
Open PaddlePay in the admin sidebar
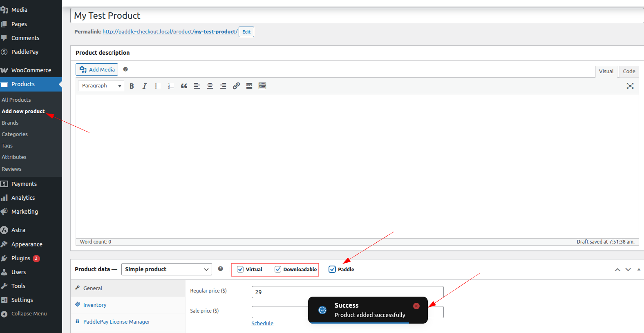click(x=31, y=52)
